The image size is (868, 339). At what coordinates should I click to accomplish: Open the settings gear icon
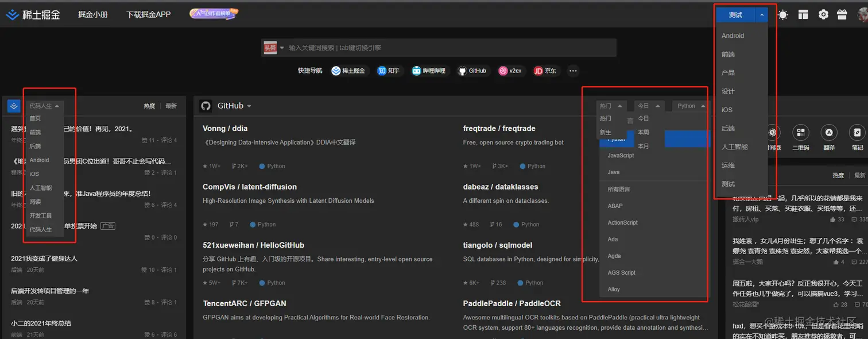823,15
